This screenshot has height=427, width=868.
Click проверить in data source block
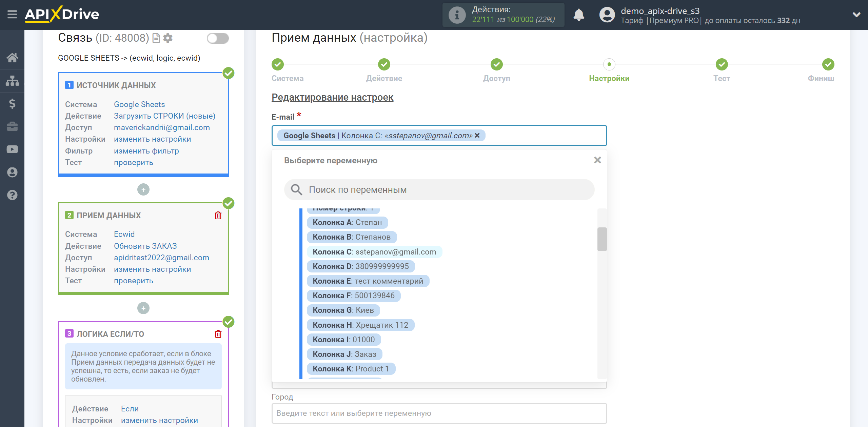point(133,162)
